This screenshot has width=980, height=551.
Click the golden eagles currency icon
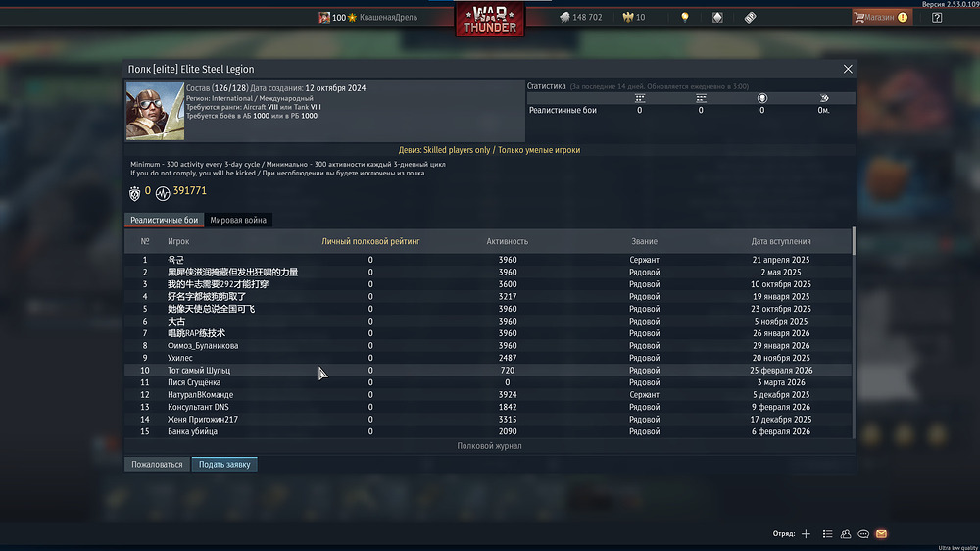pyautogui.click(x=628, y=17)
